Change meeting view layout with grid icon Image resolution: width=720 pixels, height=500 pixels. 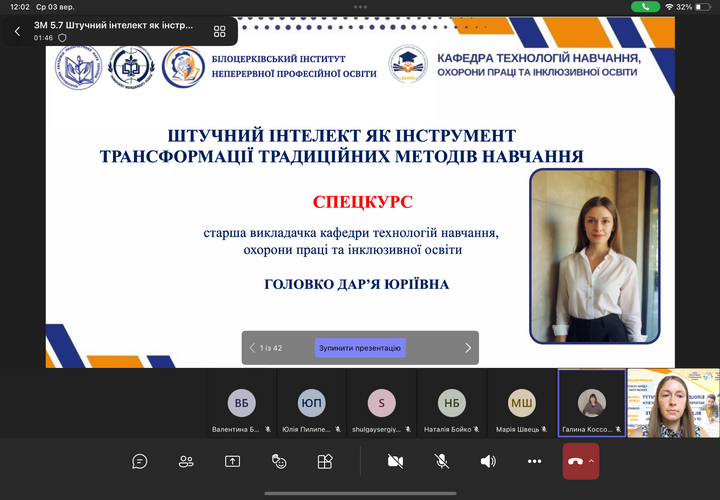[219, 31]
